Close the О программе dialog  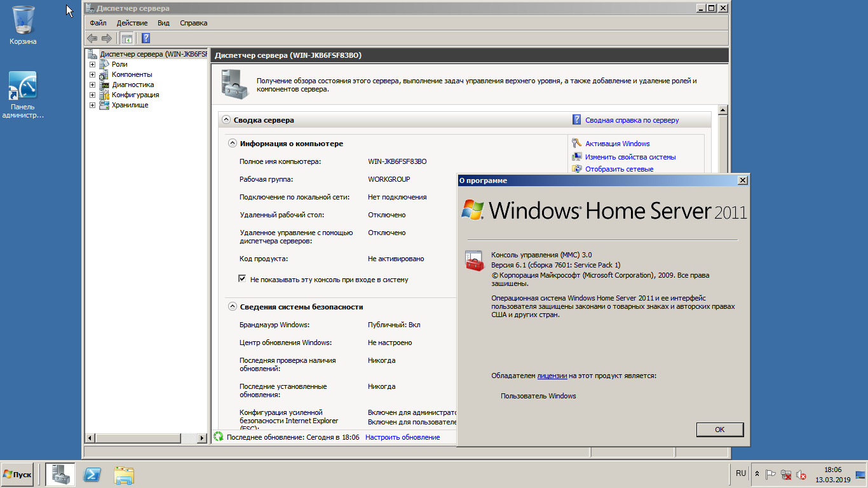tap(742, 180)
